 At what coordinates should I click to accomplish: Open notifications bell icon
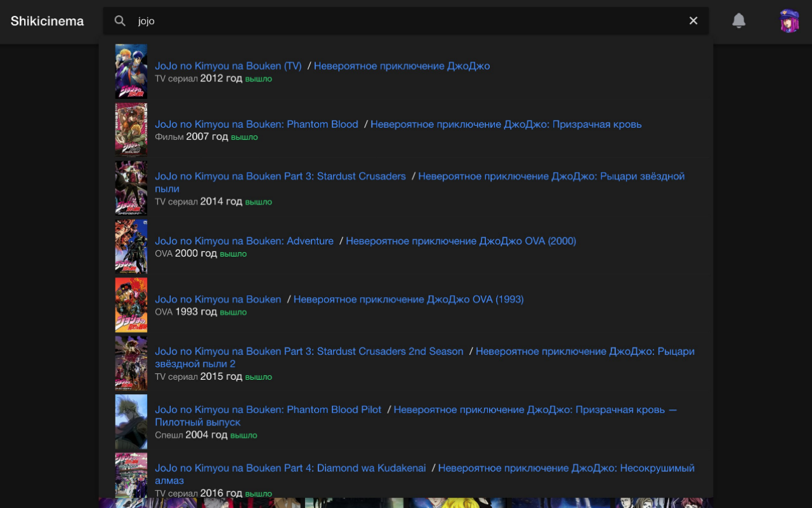[x=738, y=21]
